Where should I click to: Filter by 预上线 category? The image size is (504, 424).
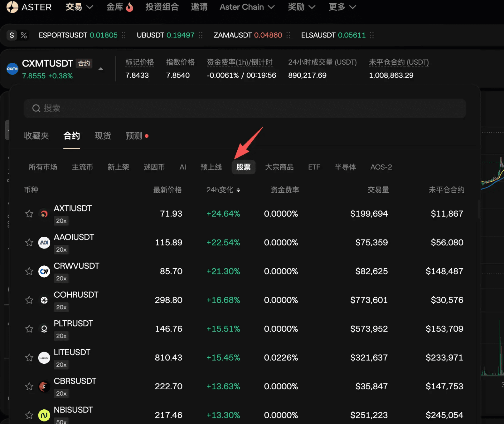pos(211,167)
